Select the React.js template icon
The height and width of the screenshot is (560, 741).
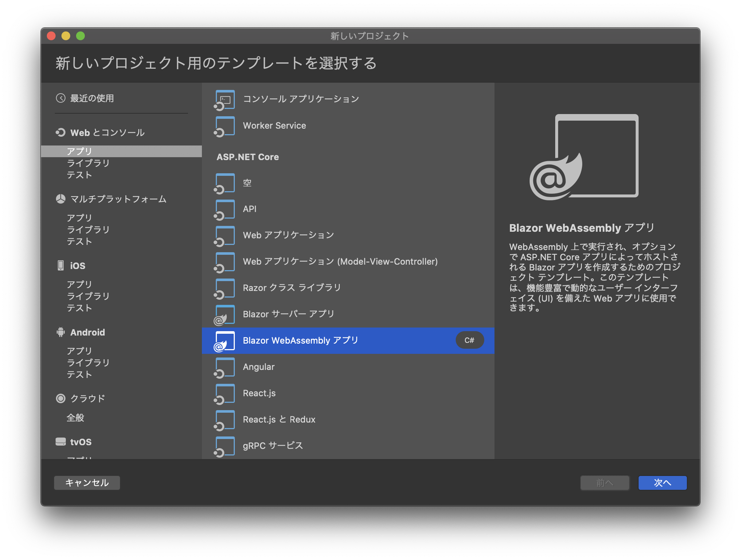[224, 393]
